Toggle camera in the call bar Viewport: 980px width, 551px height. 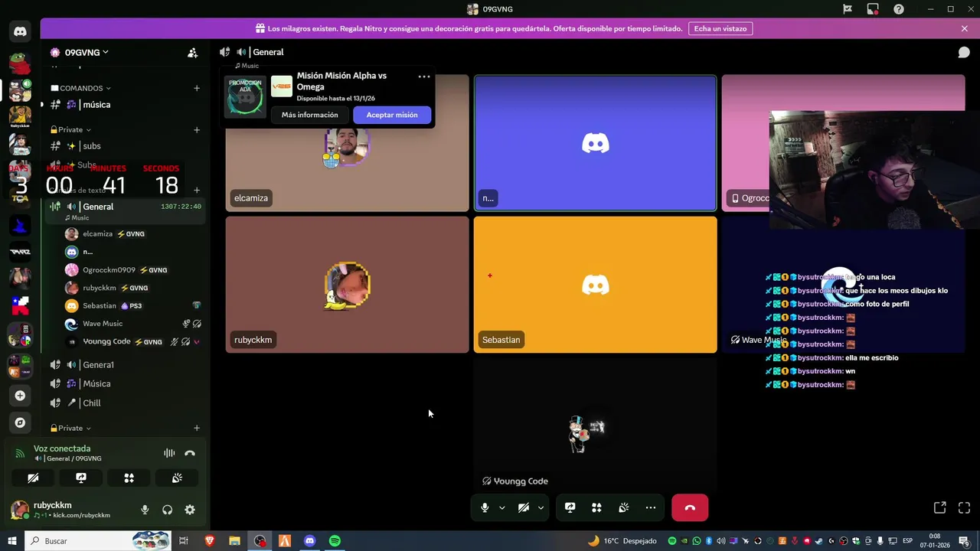[x=524, y=507]
